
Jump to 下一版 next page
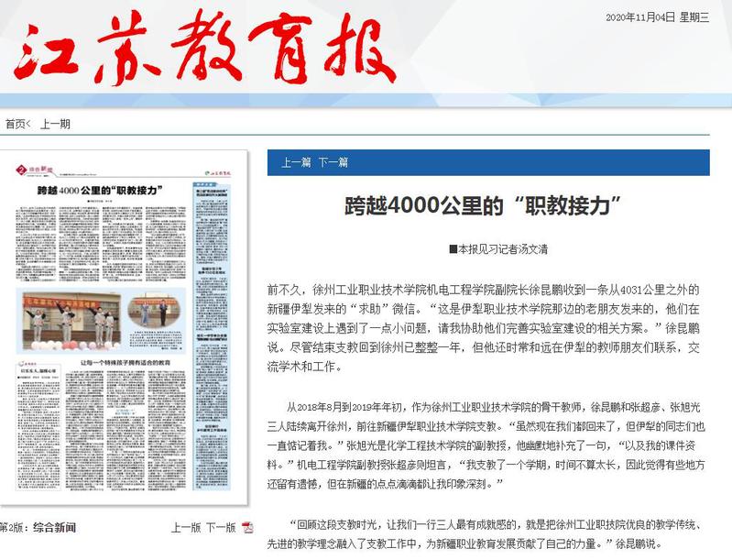pyautogui.click(x=221, y=528)
